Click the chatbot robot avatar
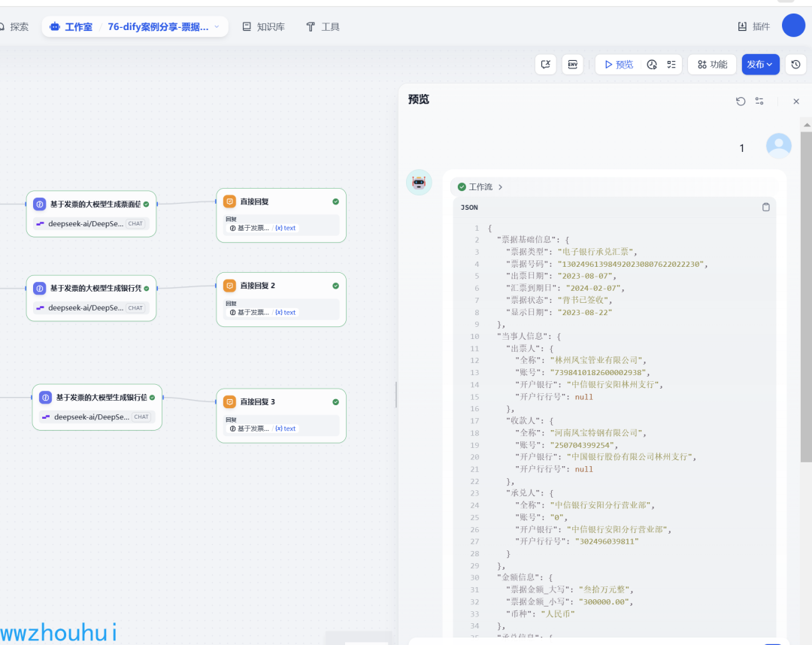 point(419,182)
